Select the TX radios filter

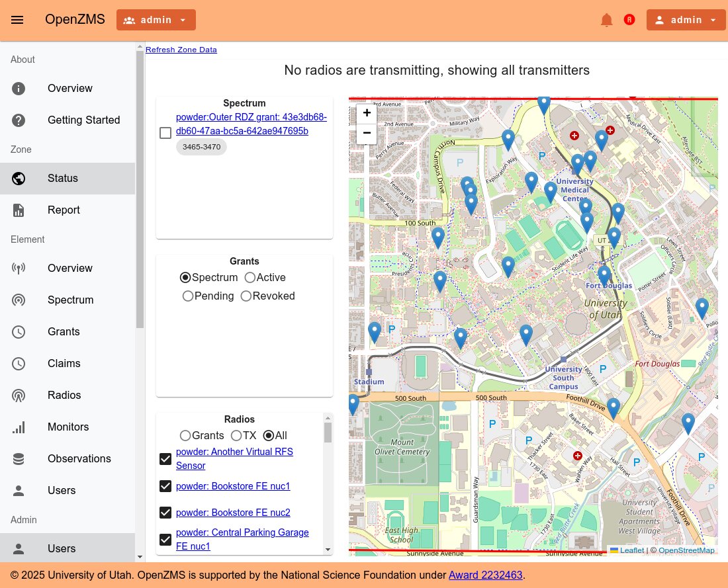coord(236,436)
